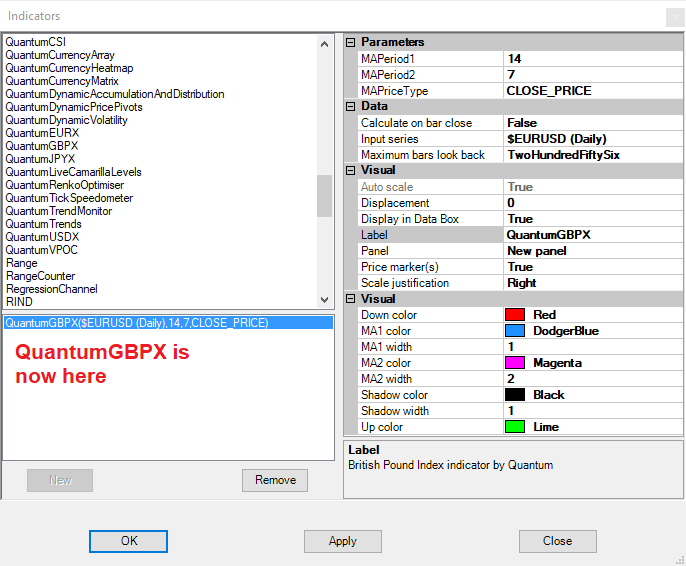Edit the Label value QuantumGBPX

(593, 235)
